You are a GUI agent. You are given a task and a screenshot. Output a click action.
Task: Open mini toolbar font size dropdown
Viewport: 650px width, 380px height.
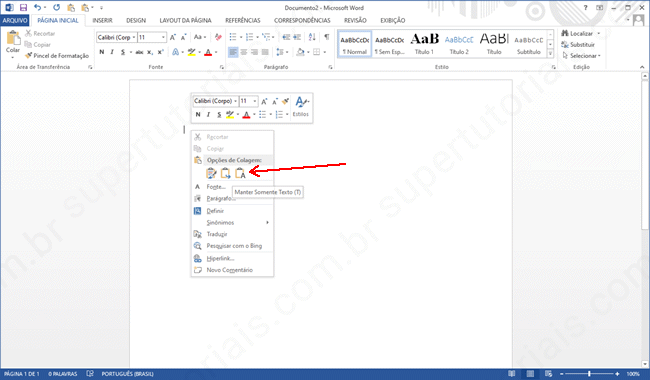click(x=255, y=101)
